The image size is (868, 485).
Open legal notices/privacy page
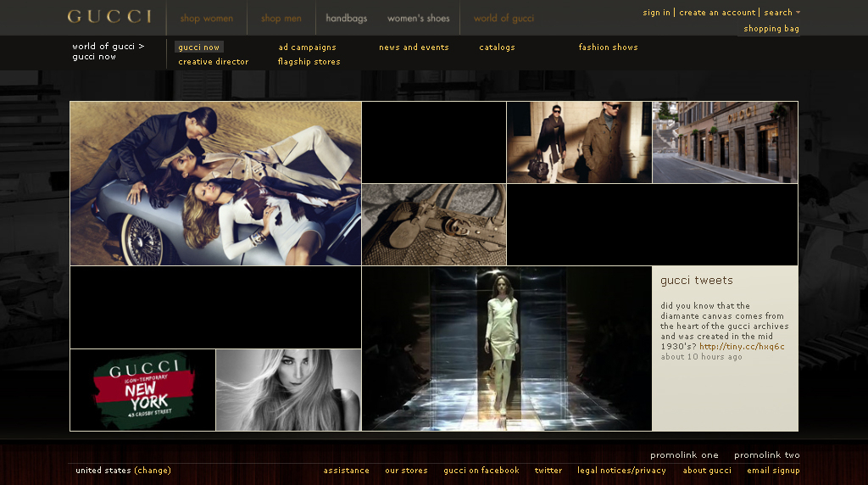click(x=621, y=470)
